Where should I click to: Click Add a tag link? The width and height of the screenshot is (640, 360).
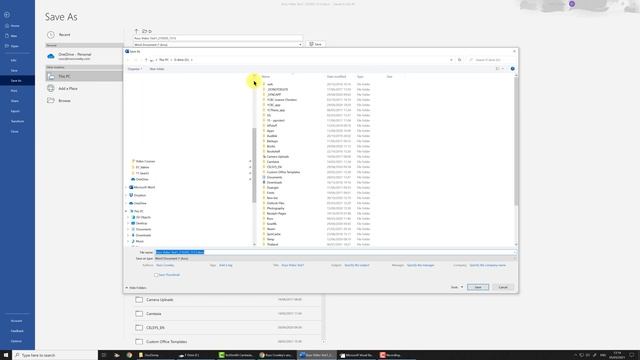(x=226, y=265)
